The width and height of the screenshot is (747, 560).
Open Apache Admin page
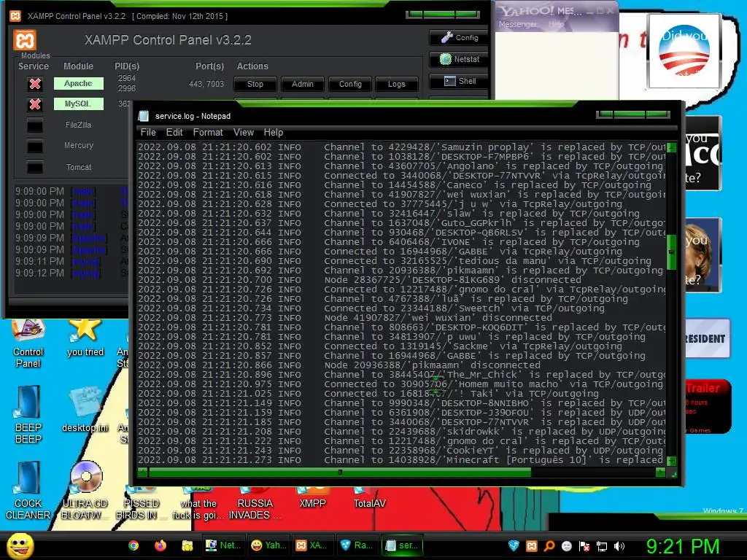pos(303,84)
